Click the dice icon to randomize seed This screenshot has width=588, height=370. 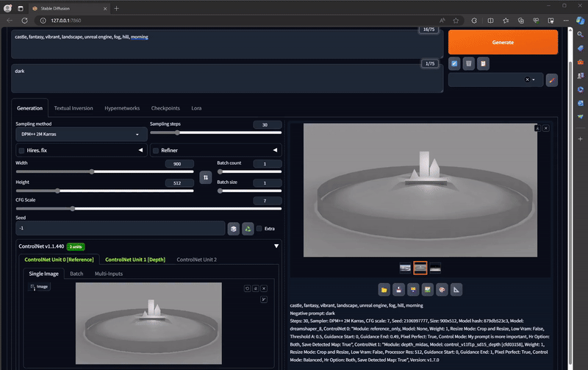233,229
